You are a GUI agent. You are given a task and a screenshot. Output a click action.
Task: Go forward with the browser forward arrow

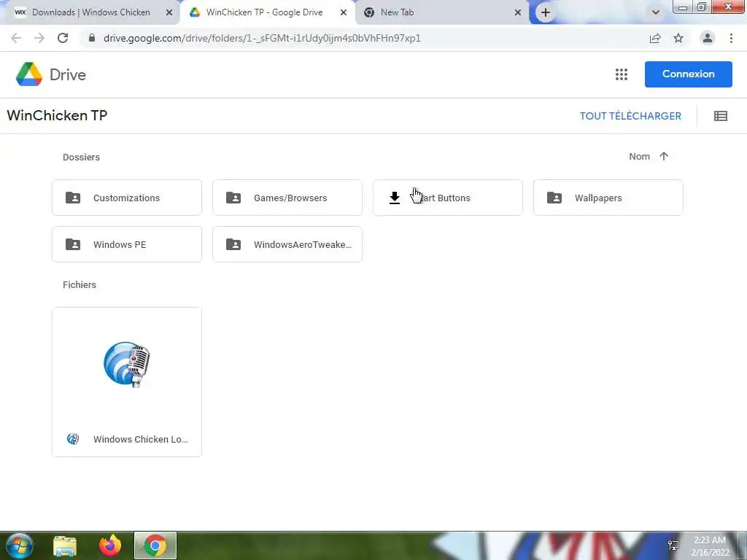pos(39,38)
